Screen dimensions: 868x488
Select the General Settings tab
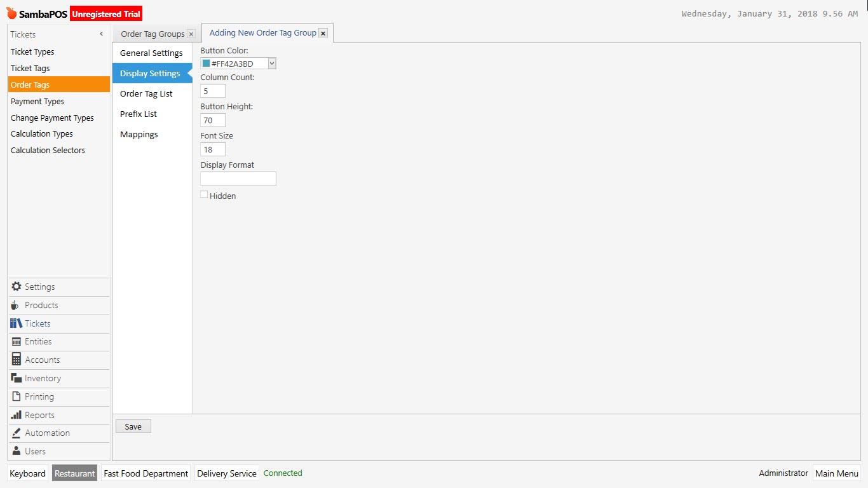click(x=151, y=53)
